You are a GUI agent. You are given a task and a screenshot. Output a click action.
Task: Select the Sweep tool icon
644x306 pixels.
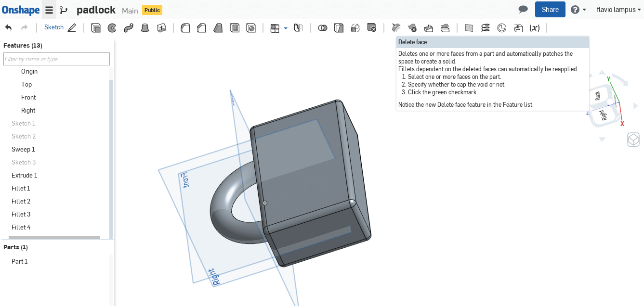128,28
